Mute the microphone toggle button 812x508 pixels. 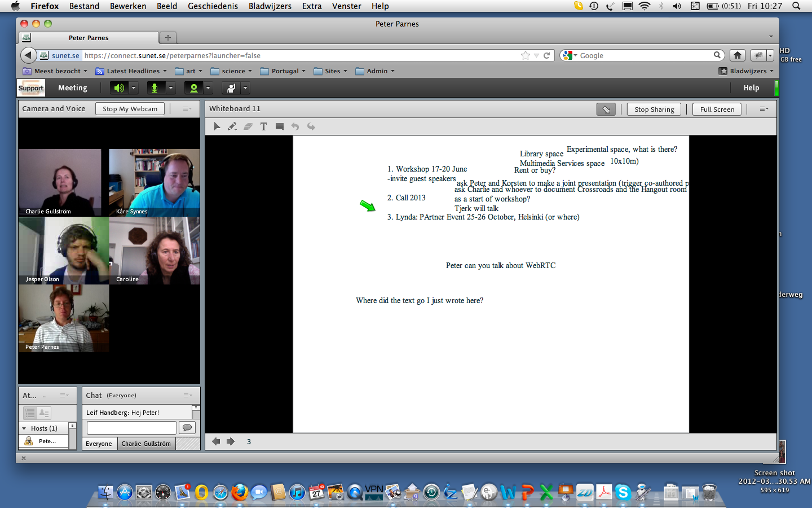[155, 88]
